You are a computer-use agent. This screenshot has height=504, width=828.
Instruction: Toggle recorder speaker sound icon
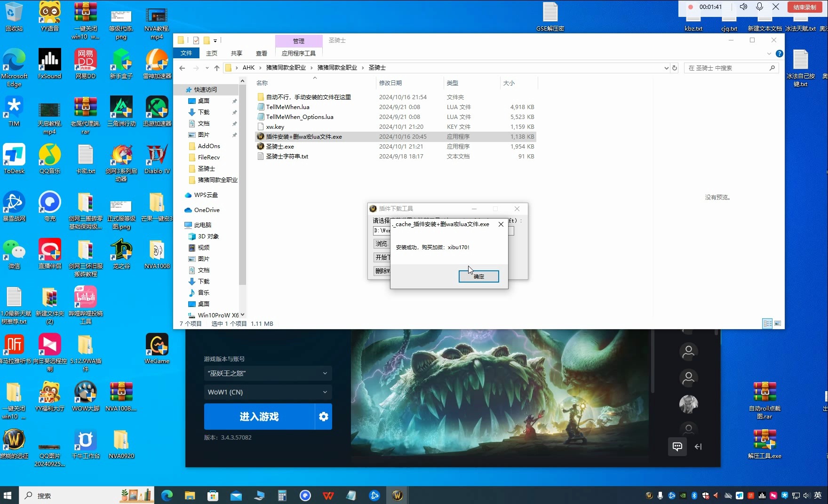pyautogui.click(x=743, y=7)
